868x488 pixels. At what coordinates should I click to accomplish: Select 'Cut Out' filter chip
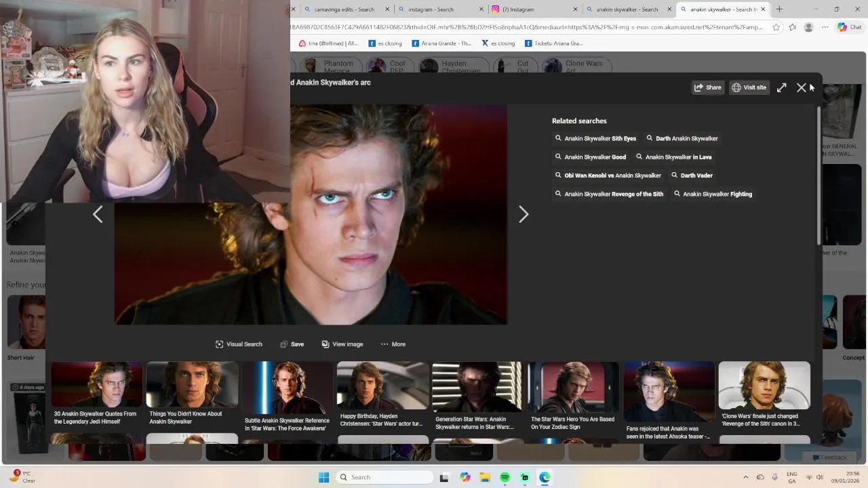(515, 66)
